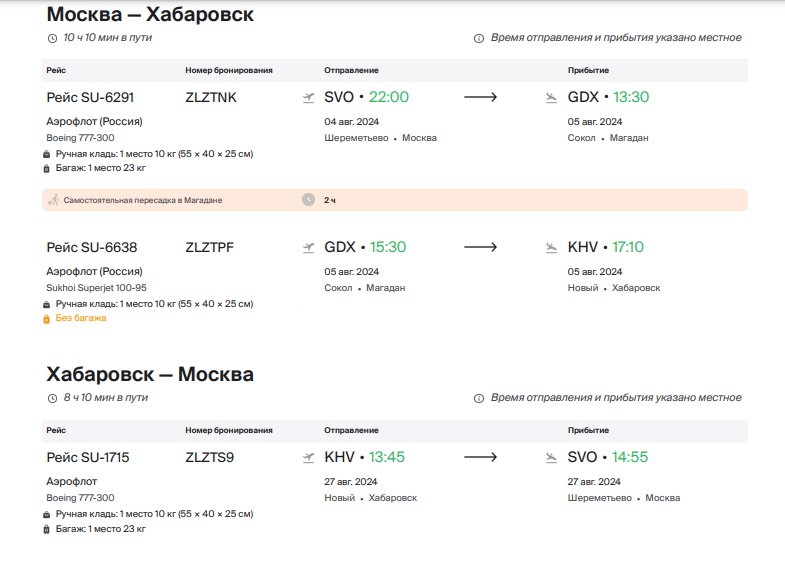Image resolution: width=785 pixels, height=562 pixels.
Task: Click the walking transfer icon in the Magadan bar
Action: click(52, 200)
